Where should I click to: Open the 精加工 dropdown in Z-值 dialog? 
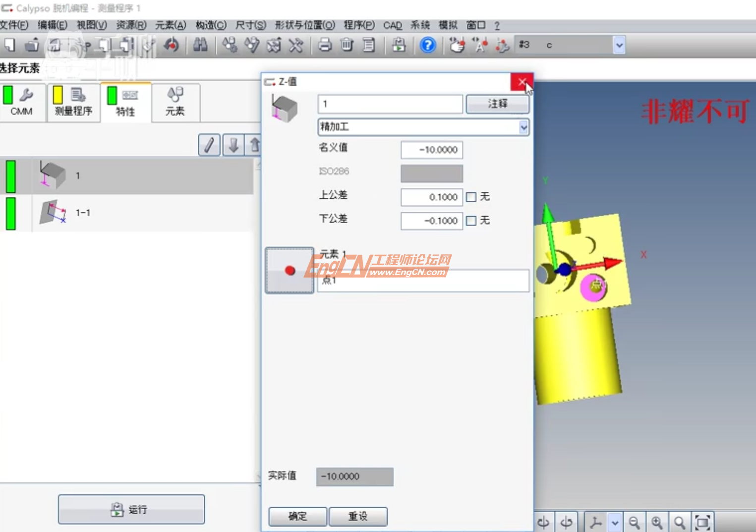[x=523, y=127]
